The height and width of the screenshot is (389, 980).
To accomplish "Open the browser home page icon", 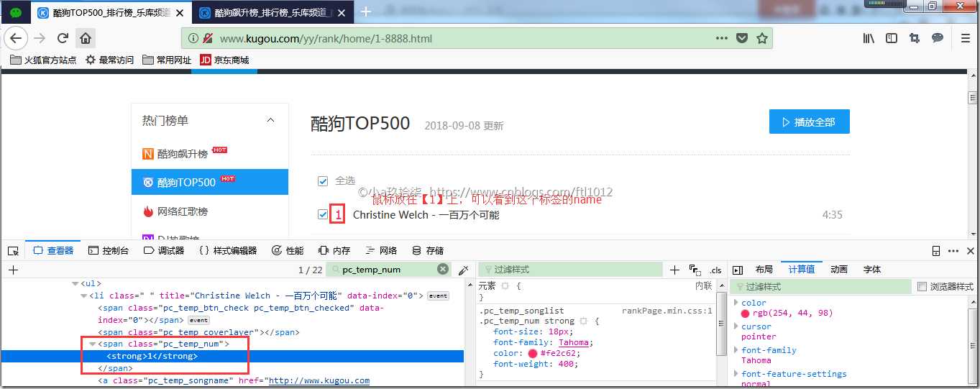I will (85, 38).
